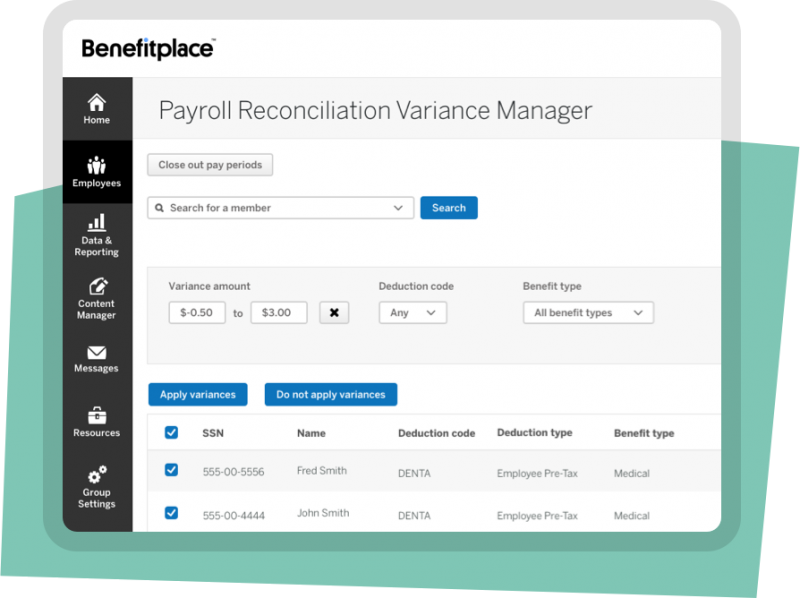Open the Messages envelope icon
800x598 pixels.
tap(96, 353)
